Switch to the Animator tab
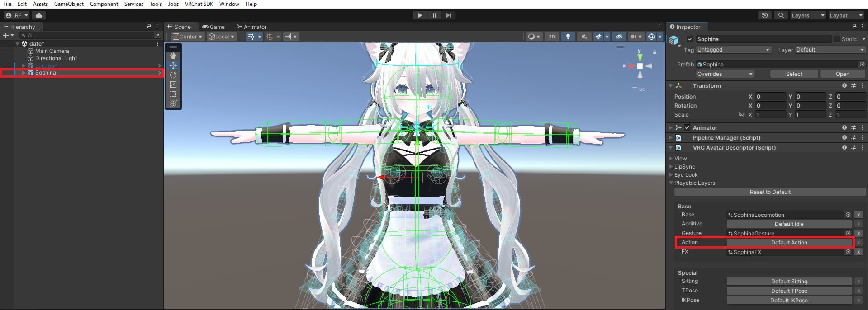The width and height of the screenshot is (868, 310). [x=252, y=27]
